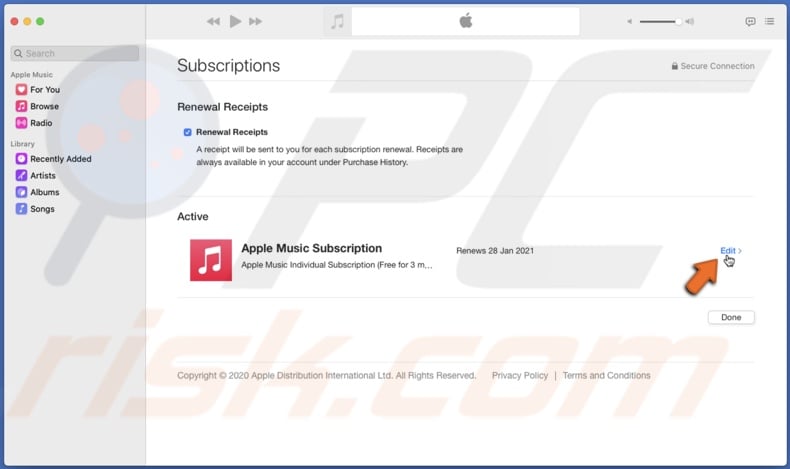Open the Up Next list icon
The width and height of the screenshot is (790, 469).
(x=769, y=21)
